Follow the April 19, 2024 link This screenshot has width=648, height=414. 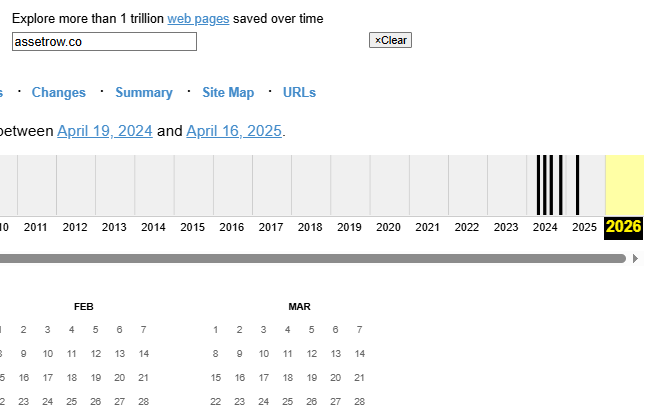coord(105,131)
